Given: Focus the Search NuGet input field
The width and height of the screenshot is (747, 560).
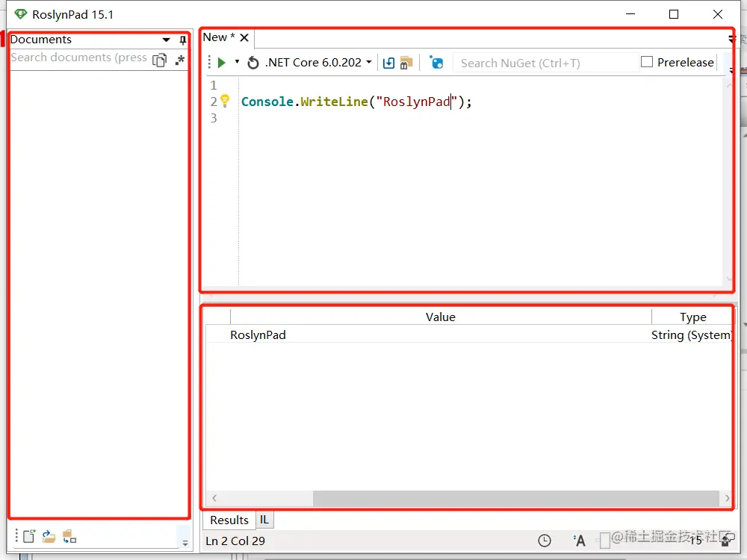Looking at the screenshot, I should (545, 63).
